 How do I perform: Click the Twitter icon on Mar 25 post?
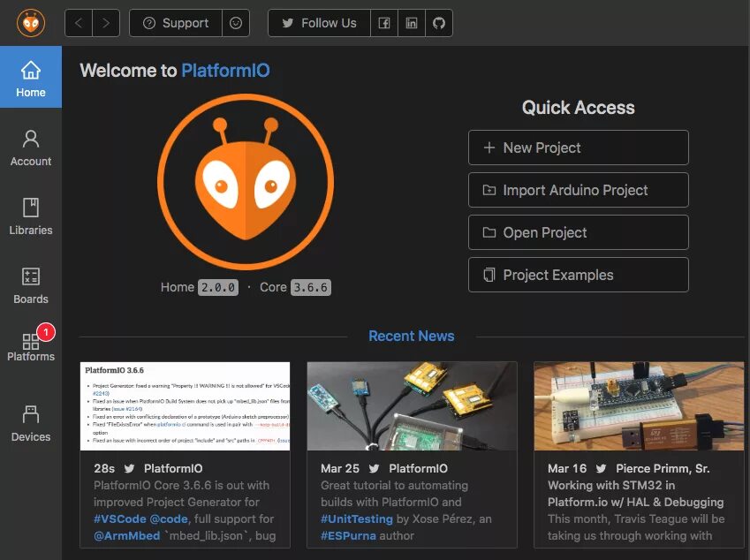click(374, 469)
